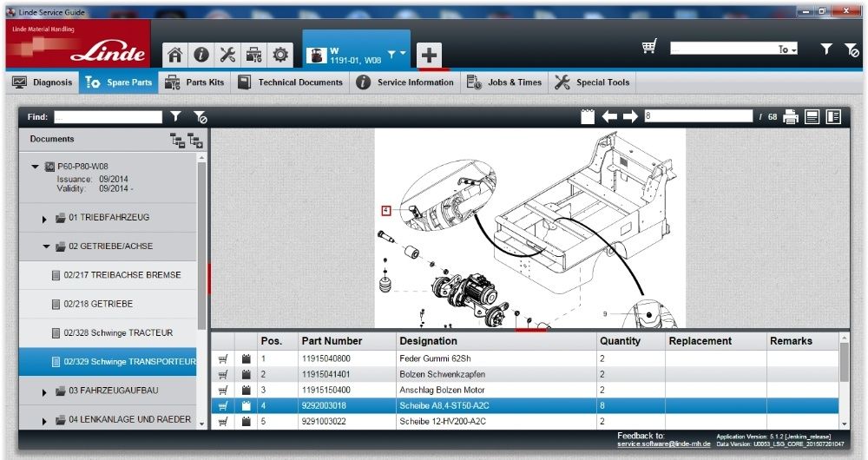
Task: Switch to split pane layout view
Action: coord(833,117)
